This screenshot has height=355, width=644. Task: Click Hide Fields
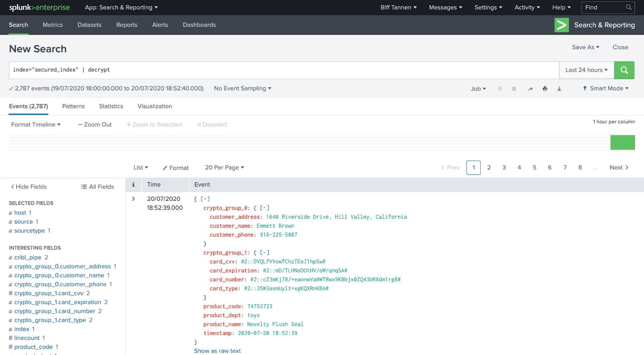[x=29, y=187]
